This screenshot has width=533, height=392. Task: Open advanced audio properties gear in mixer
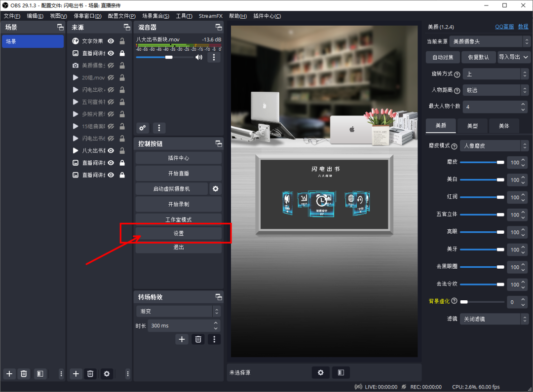143,128
